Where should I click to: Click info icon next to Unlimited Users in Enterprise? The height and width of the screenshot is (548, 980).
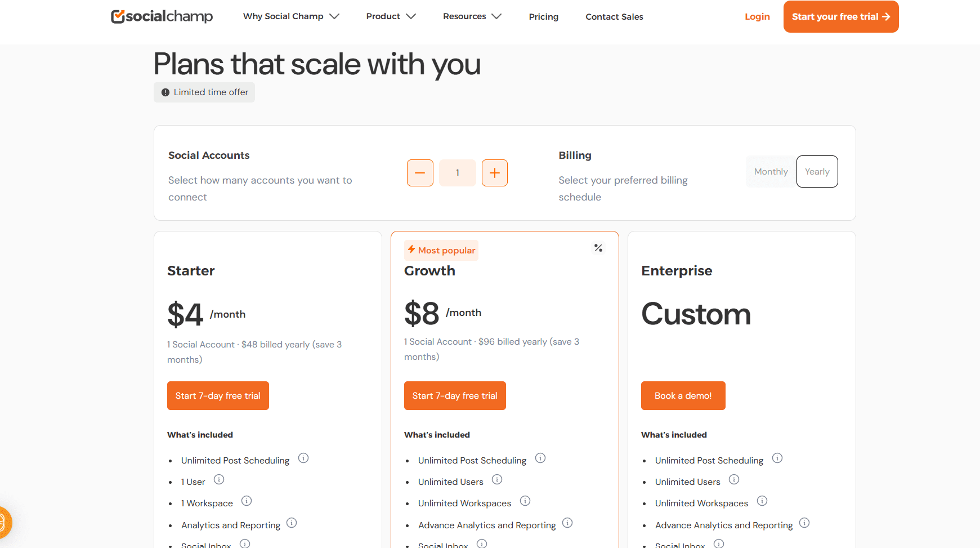pyautogui.click(x=734, y=479)
